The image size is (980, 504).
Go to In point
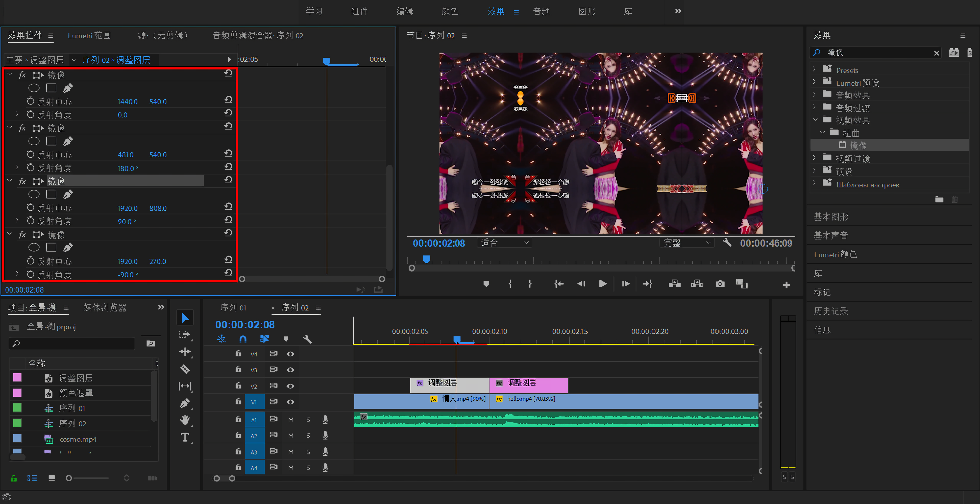[x=558, y=284]
